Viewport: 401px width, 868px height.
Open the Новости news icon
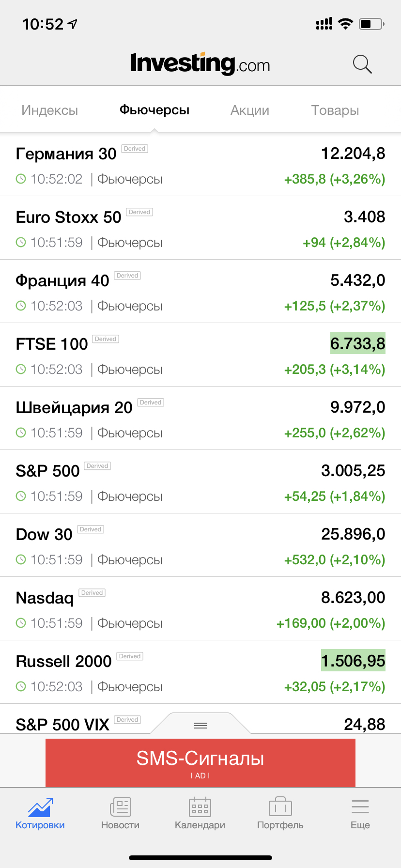pyautogui.click(x=120, y=807)
